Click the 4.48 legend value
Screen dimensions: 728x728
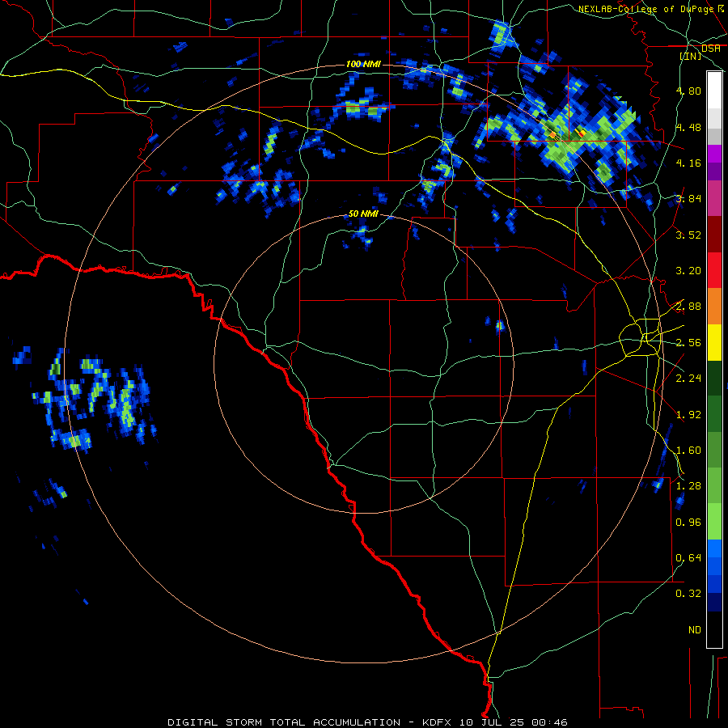click(x=688, y=127)
